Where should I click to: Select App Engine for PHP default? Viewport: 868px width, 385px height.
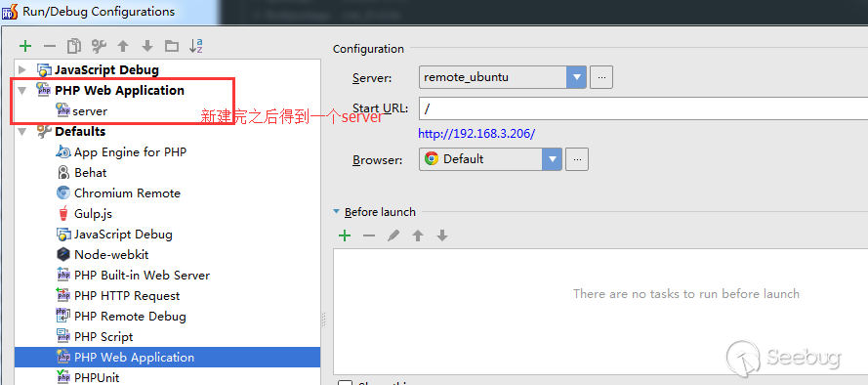tap(122, 151)
